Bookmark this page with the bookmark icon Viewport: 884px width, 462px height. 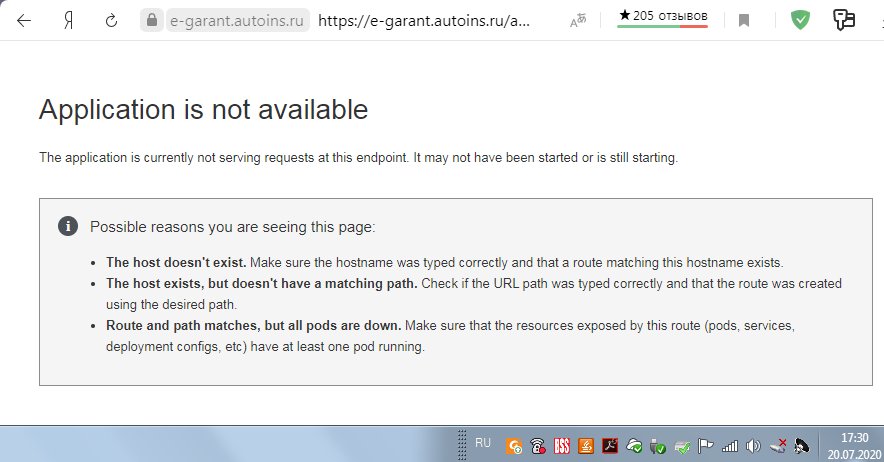(744, 20)
